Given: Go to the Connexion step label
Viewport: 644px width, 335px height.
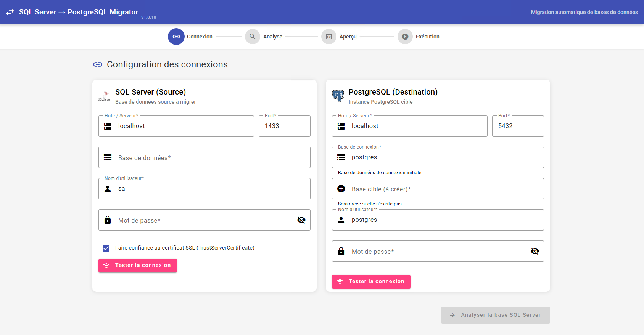Looking at the screenshot, I should click(200, 37).
